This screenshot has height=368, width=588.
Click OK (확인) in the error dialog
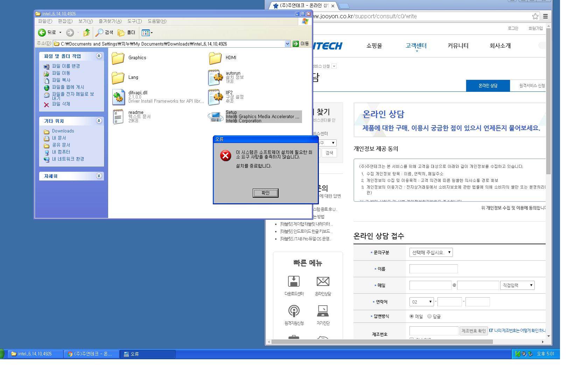tap(266, 193)
